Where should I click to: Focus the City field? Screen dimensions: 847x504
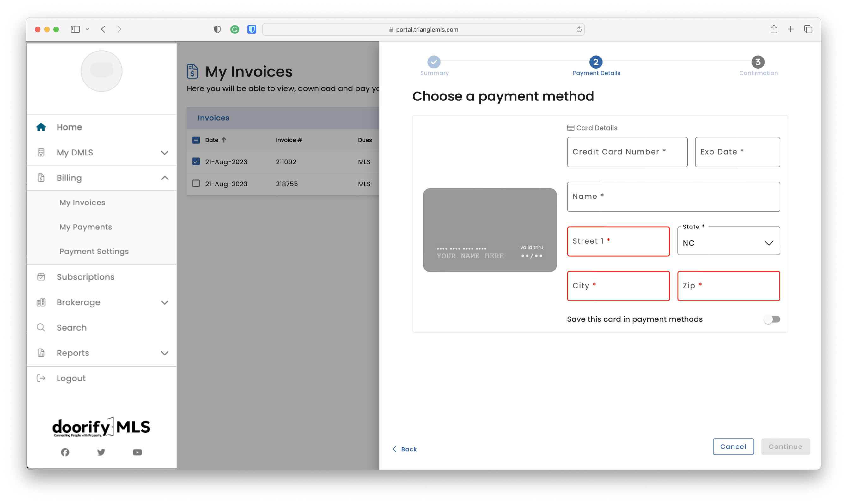(x=618, y=286)
